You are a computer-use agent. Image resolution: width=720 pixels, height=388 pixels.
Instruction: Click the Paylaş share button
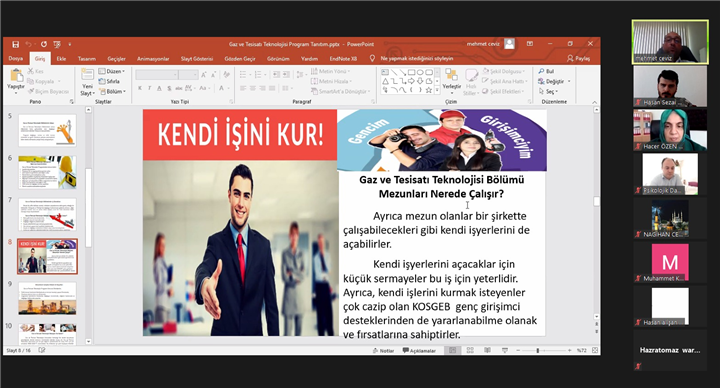click(x=579, y=58)
